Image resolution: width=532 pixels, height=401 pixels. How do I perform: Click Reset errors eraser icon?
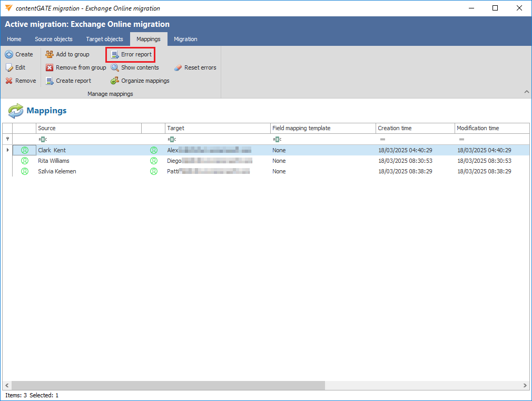178,67
